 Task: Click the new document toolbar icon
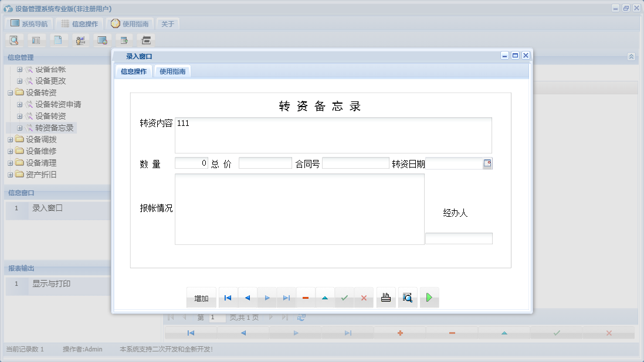pos(57,40)
